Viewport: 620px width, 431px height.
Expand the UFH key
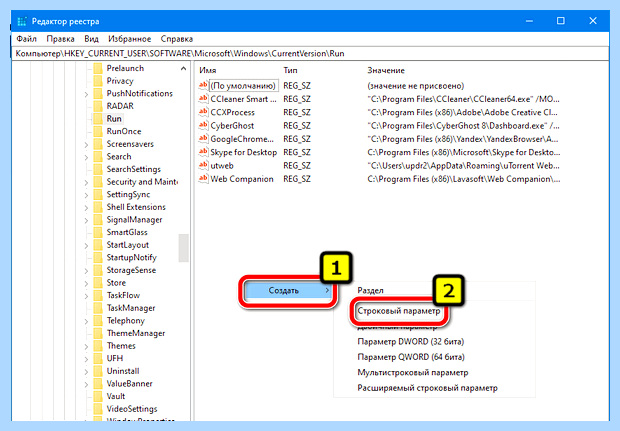pos(86,359)
